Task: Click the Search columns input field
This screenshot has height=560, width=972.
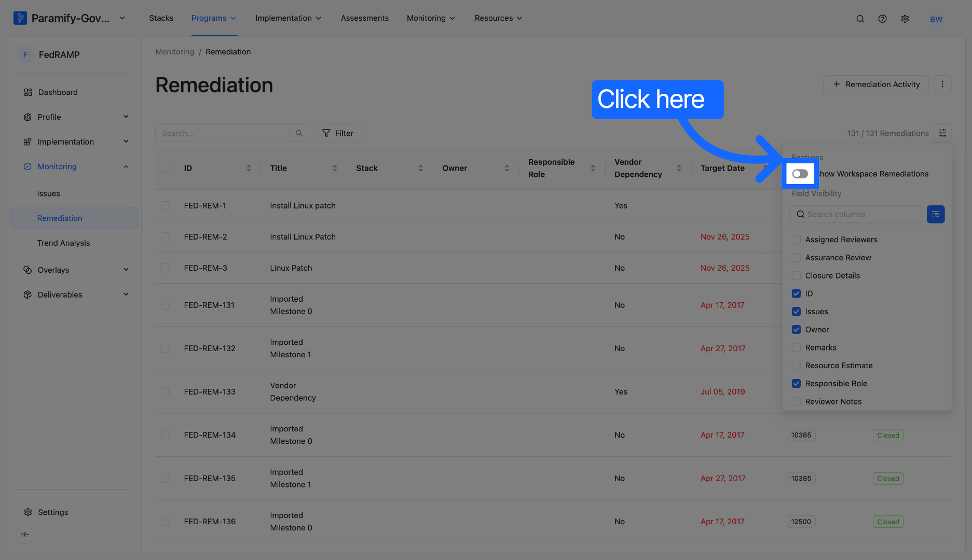Action: coord(856,214)
